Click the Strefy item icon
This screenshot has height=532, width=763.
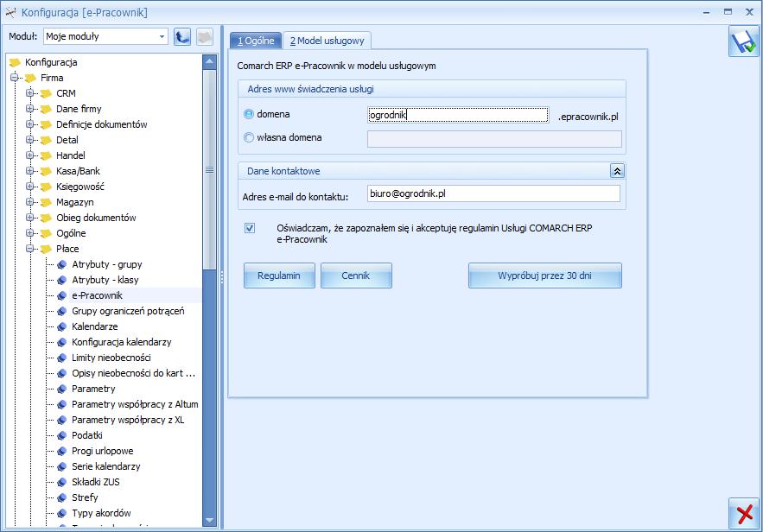coord(62,498)
